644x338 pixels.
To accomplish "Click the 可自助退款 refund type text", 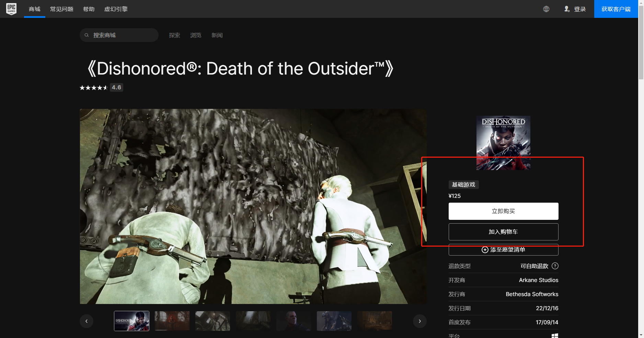I will pyautogui.click(x=534, y=266).
